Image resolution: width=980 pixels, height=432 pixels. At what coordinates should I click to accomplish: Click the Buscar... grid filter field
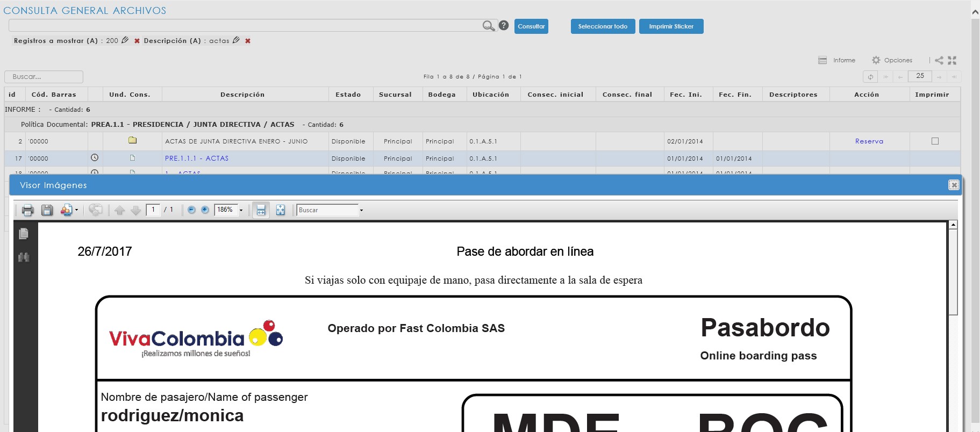click(44, 77)
